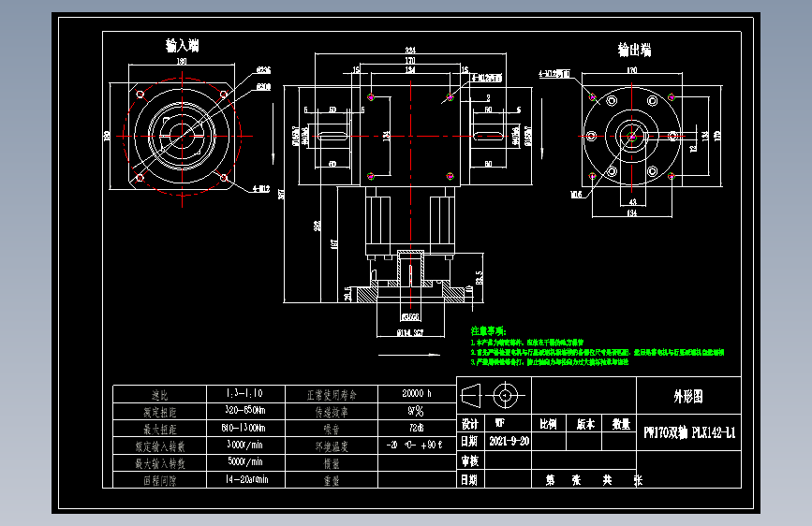Click the '43' dimension below the output view
Image resolution: width=812 pixels, height=526 pixels.
tap(632, 202)
